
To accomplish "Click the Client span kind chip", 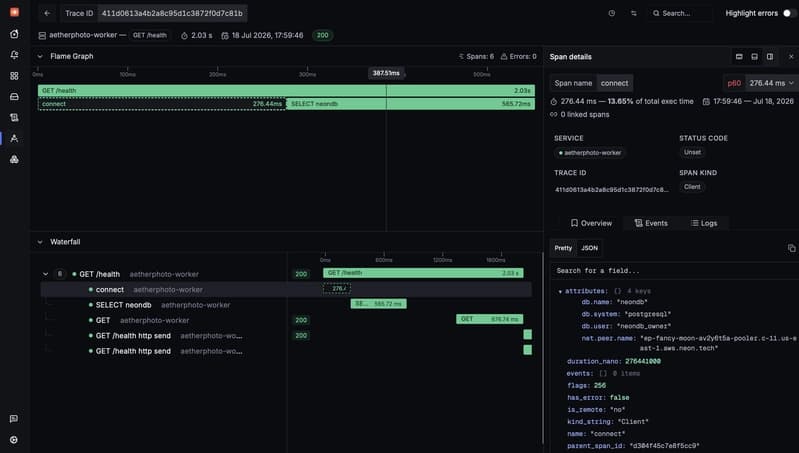I will click(692, 187).
